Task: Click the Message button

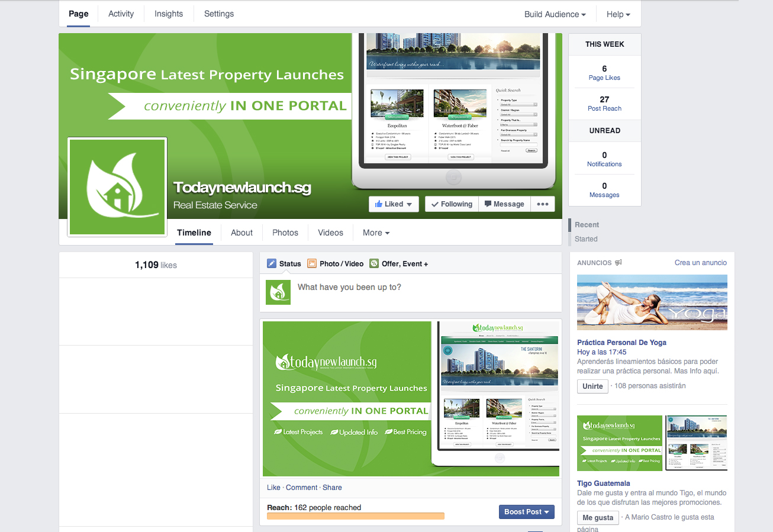Action: click(504, 204)
